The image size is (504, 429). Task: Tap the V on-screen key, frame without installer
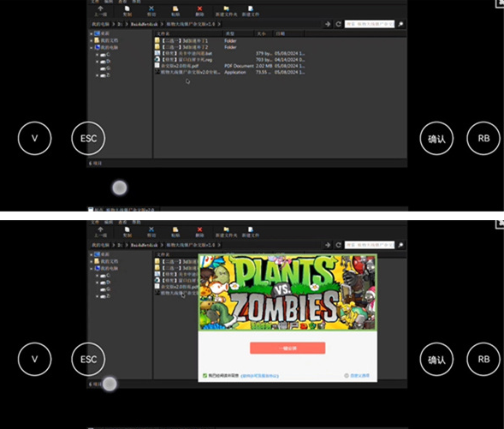pos(35,138)
